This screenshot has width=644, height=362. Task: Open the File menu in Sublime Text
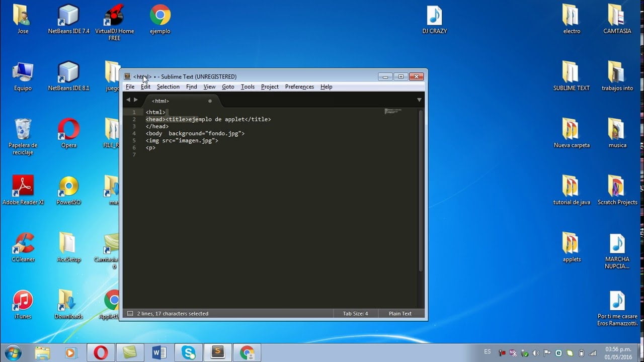click(x=130, y=86)
